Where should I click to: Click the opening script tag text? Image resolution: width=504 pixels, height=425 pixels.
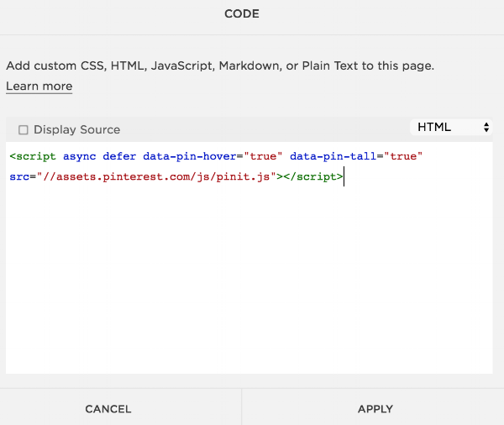tap(33, 156)
